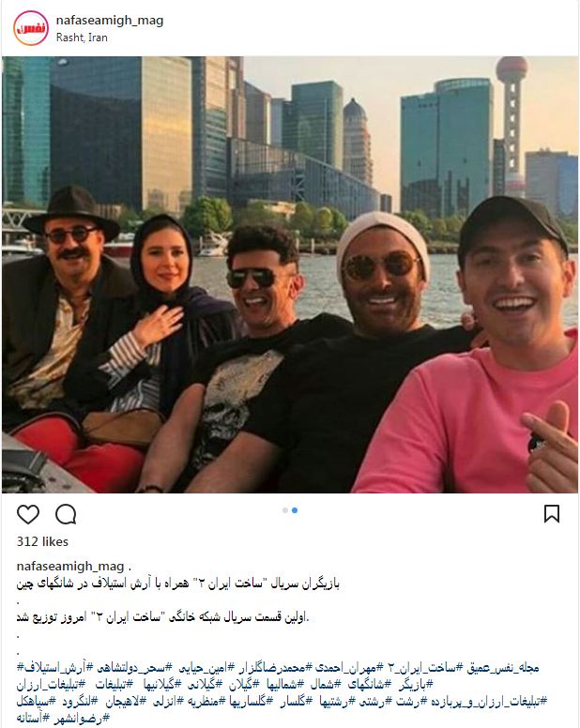580x728 pixels.
Task: Like the post with the heart icon
Action: [x=28, y=514]
